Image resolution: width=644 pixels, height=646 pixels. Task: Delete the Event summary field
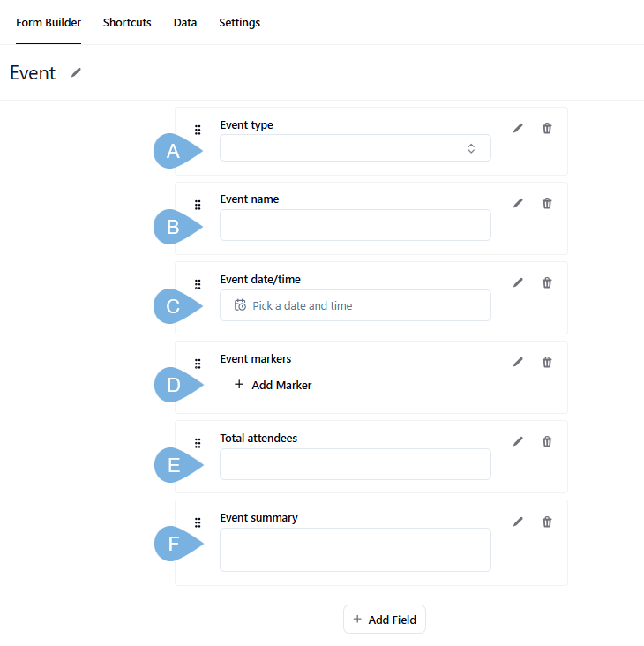point(547,522)
